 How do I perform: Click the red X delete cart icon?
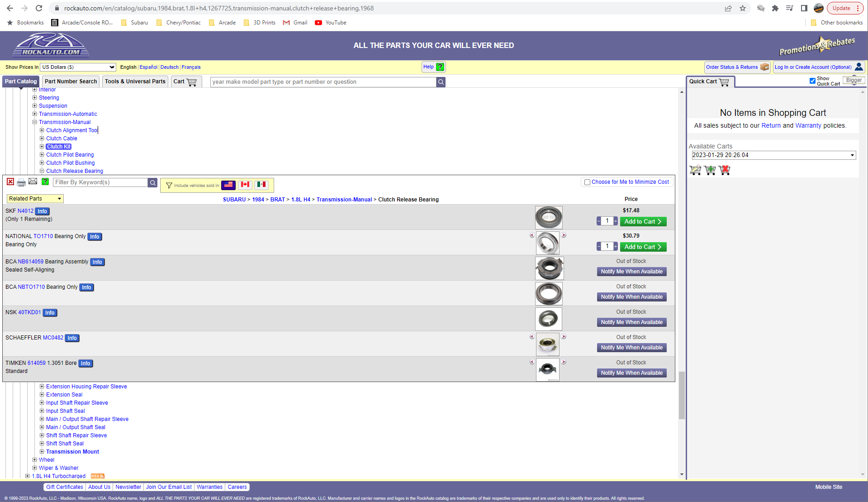[x=725, y=170]
